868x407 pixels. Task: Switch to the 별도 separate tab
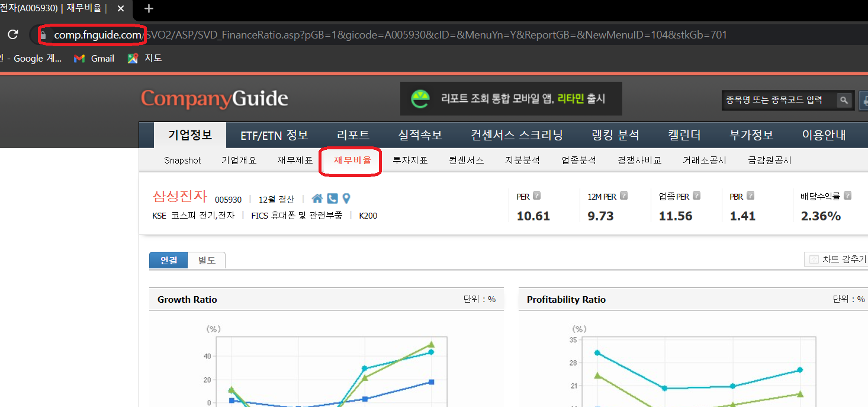coord(207,260)
